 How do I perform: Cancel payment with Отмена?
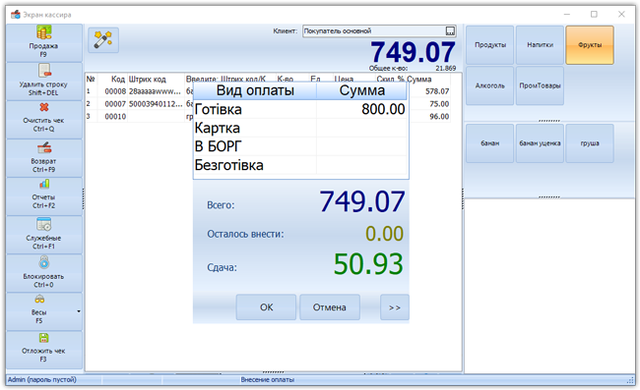click(329, 307)
